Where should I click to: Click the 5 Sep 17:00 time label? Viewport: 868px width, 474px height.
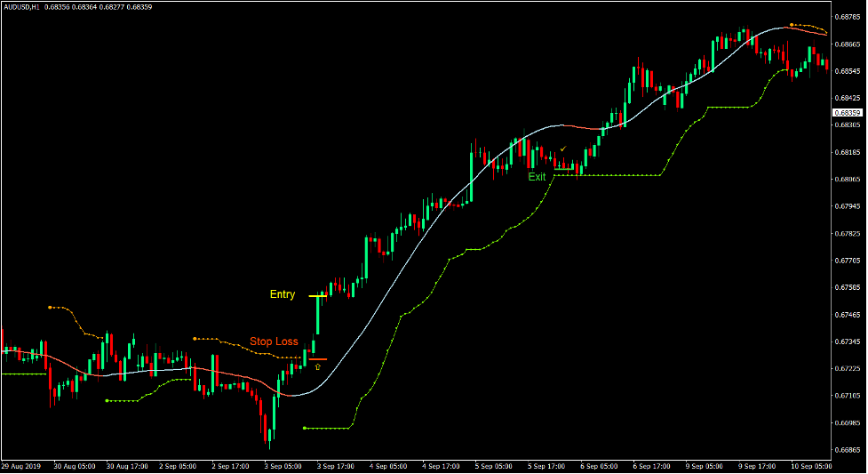point(545,465)
